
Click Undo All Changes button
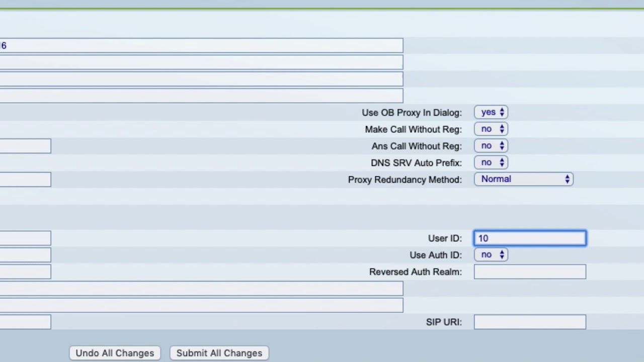tap(115, 353)
